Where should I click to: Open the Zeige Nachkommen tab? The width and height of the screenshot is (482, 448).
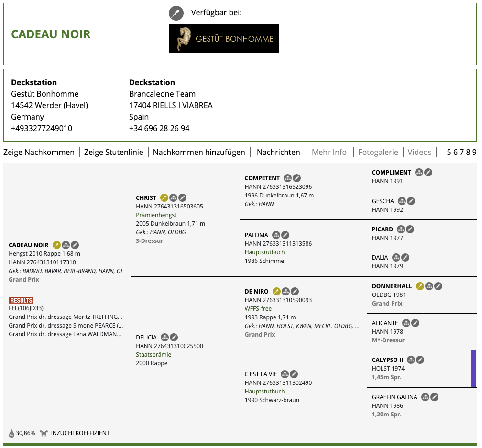click(x=39, y=152)
